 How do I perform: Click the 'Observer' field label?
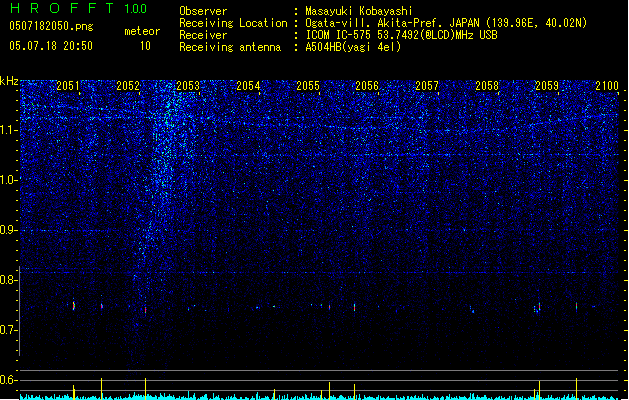tap(203, 11)
